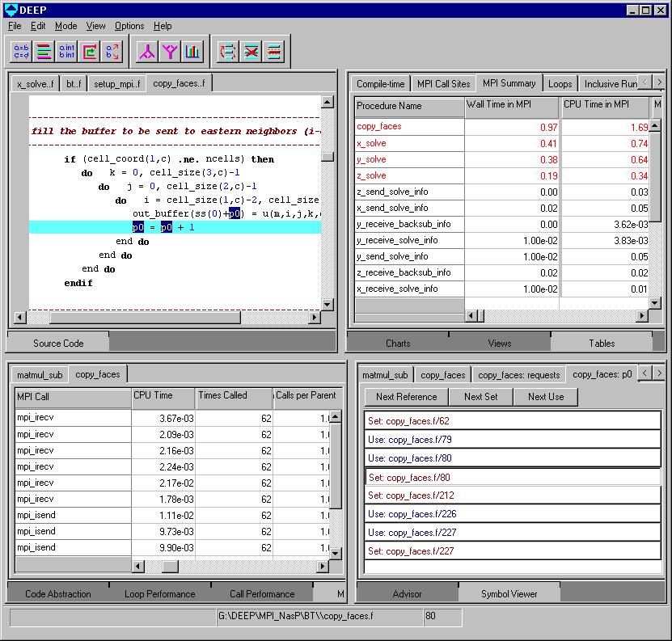Viewport: 672px width, 641px height.
Task: Click the upward-branching magenta tree icon
Action: tap(147, 52)
